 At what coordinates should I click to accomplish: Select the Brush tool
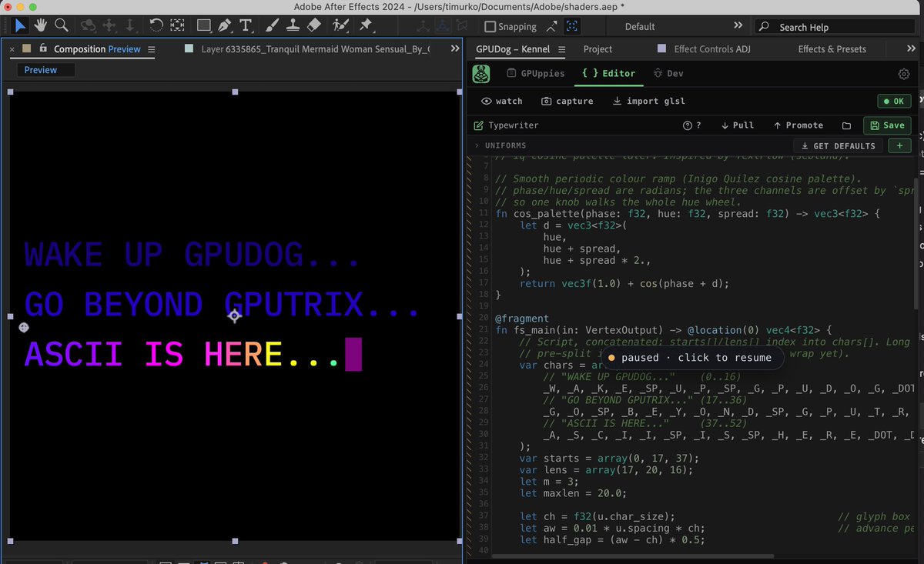272,25
